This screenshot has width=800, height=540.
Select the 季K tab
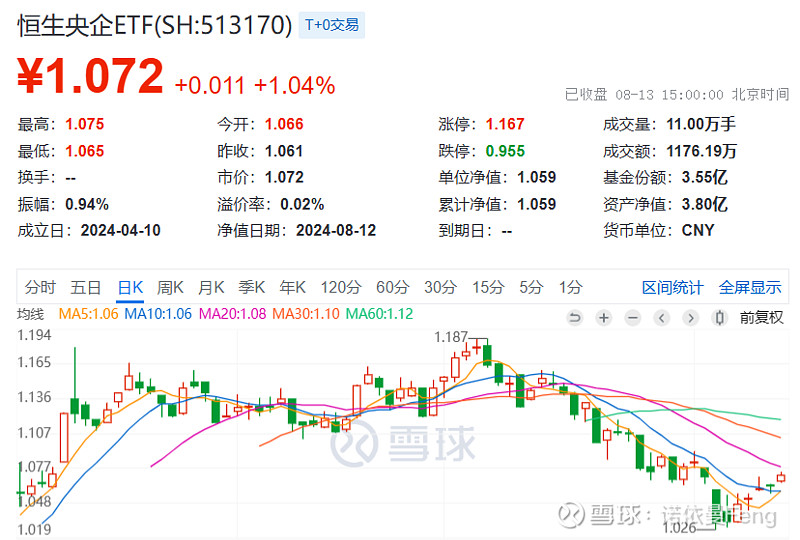(252, 287)
